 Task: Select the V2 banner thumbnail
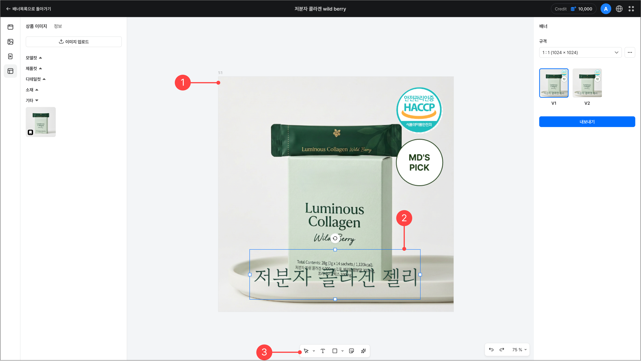coord(587,83)
